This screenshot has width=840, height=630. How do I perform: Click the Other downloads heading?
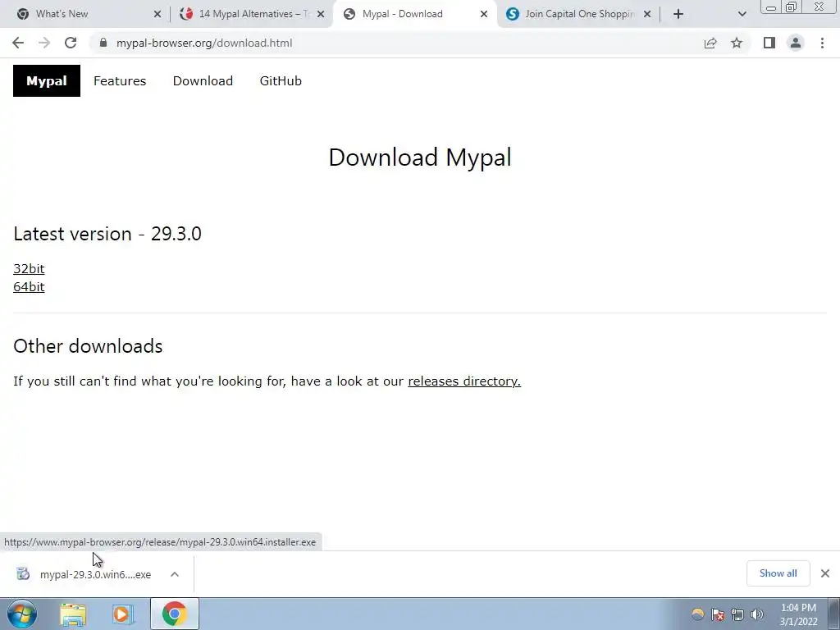[x=88, y=346]
